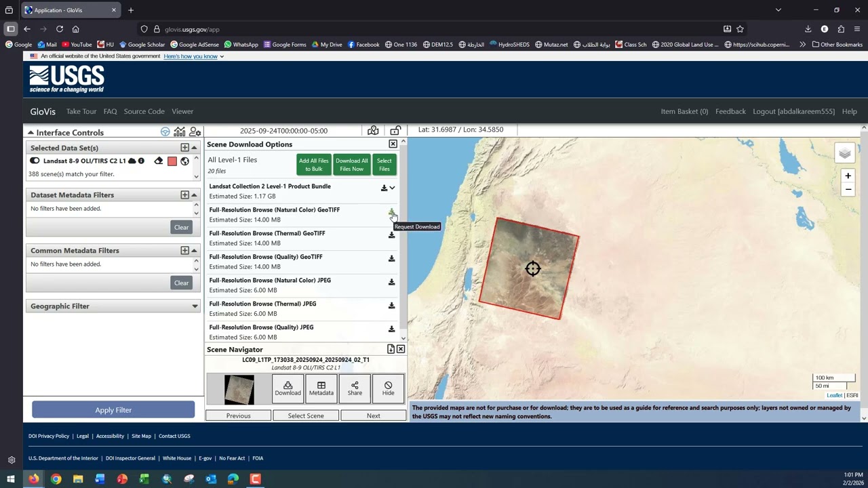Image resolution: width=868 pixels, height=488 pixels.
Task: Toggle the unlock padlock icon above map
Action: click(395, 131)
